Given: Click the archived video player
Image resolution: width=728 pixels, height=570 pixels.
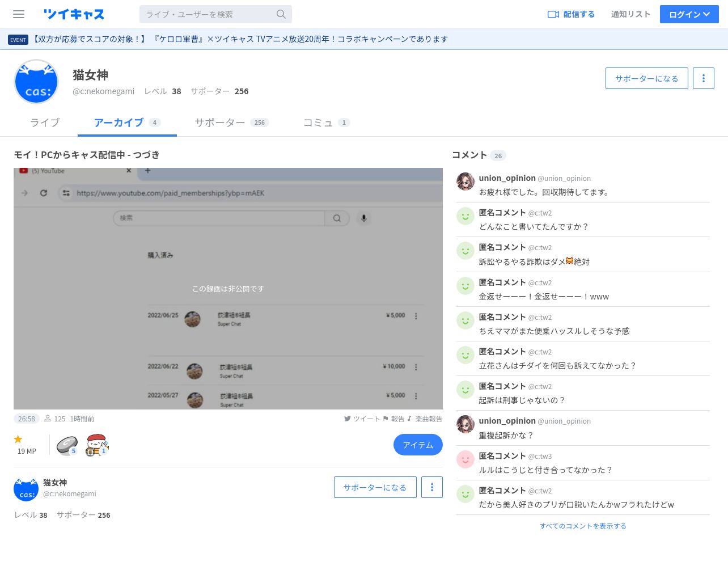Looking at the screenshot, I should tap(228, 289).
